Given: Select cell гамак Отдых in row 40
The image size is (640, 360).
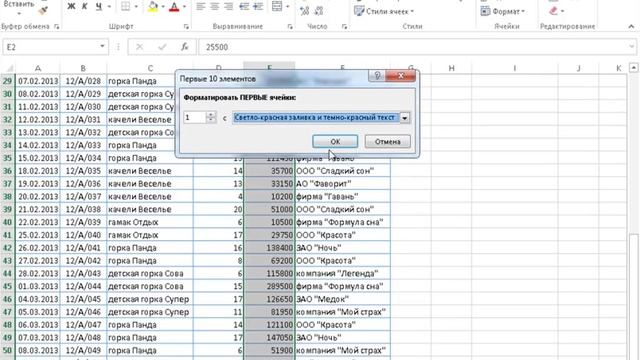Looking at the screenshot, I should tap(150, 222).
